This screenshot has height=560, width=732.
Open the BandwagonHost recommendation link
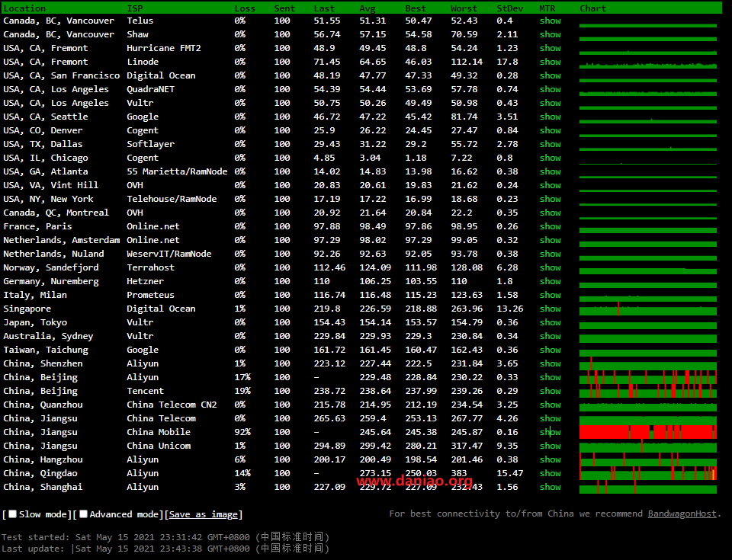pos(682,514)
